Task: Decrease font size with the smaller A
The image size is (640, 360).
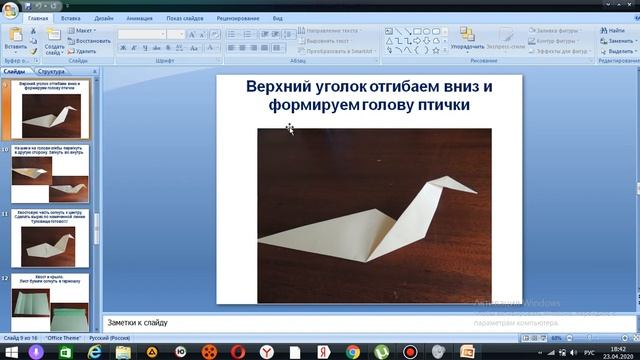Action: coord(202,35)
